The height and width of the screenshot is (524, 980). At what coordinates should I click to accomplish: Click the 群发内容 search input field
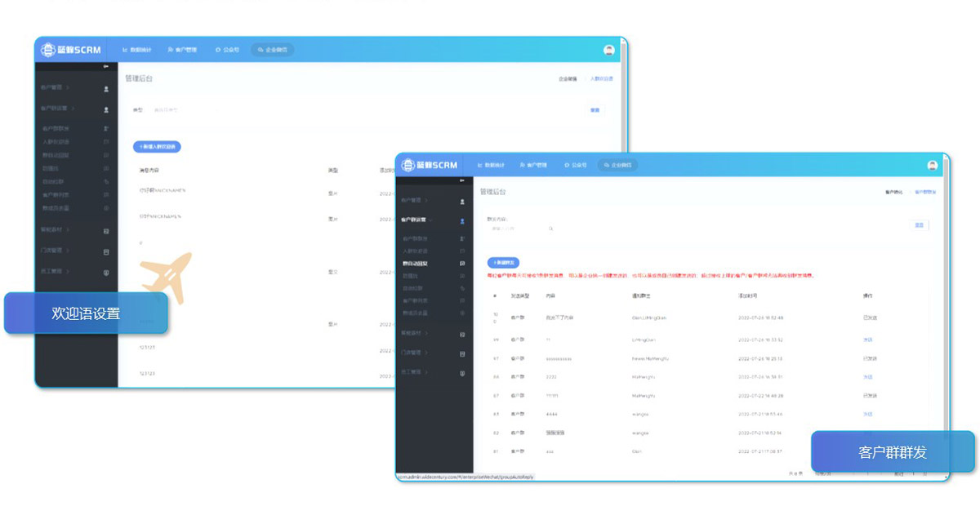click(x=514, y=229)
